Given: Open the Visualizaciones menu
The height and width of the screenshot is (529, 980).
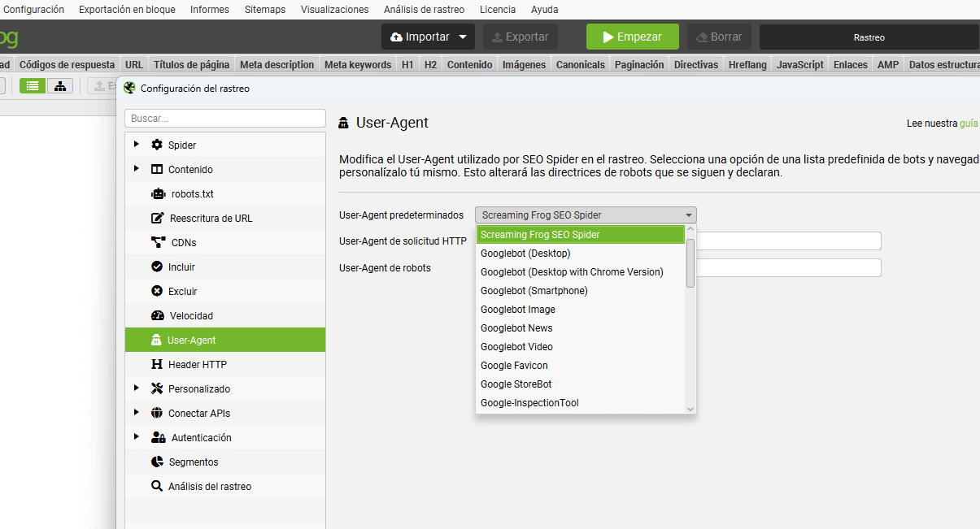Looking at the screenshot, I should pos(334,10).
